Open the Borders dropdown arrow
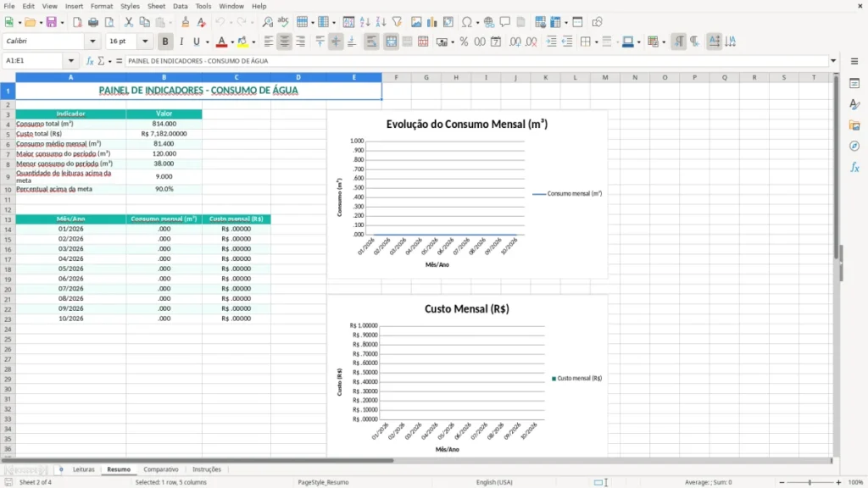Viewport: 868px width, 488px height. 596,42
